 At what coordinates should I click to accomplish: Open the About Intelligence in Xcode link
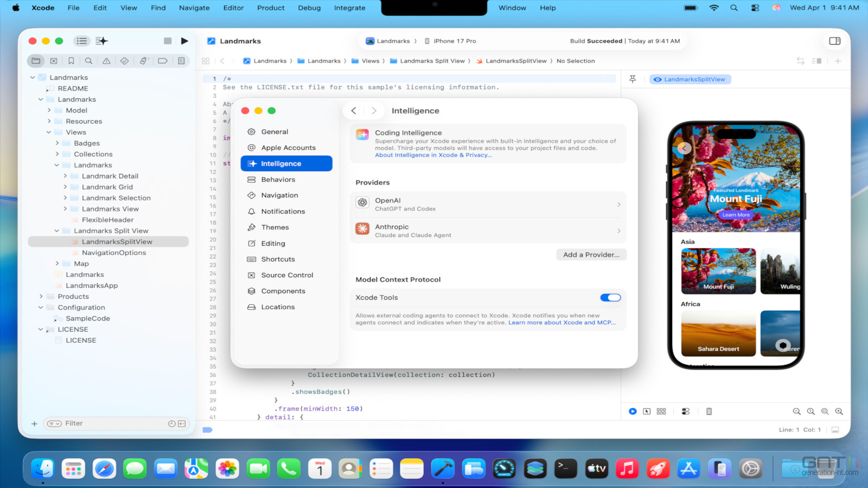click(433, 155)
